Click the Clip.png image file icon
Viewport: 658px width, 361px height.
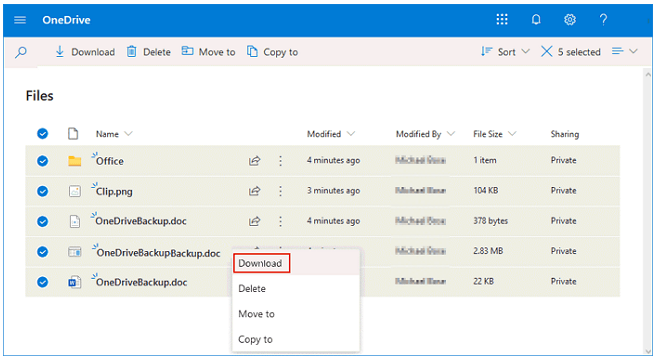[x=75, y=191]
